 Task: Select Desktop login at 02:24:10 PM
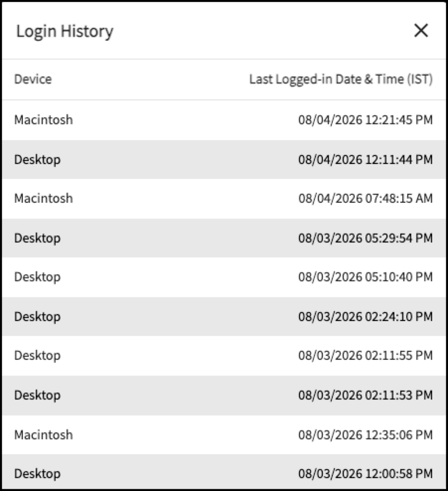[x=224, y=317]
